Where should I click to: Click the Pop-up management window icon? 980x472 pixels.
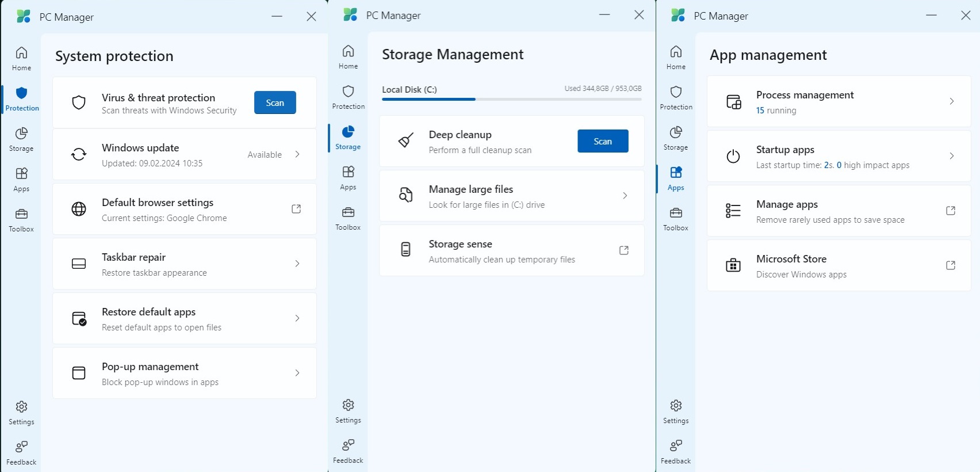pos(79,373)
